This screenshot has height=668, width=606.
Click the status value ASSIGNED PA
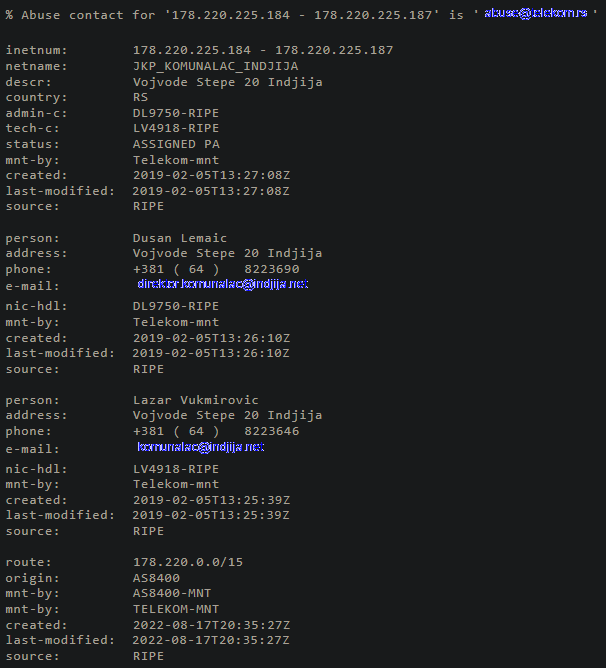(176, 144)
